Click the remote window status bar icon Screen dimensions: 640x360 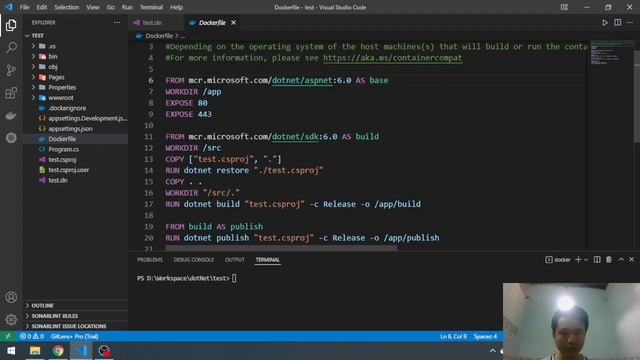click(x=8, y=336)
